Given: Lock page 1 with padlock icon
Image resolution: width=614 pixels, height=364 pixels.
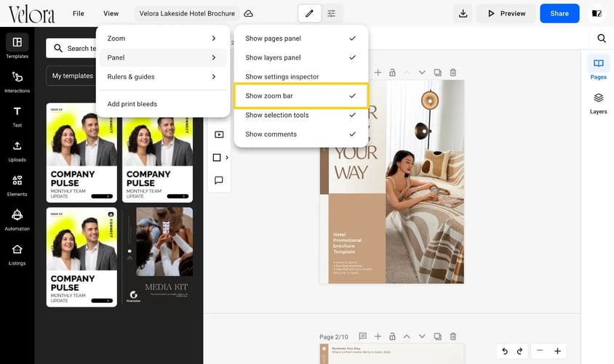Looking at the screenshot, I should (392, 73).
